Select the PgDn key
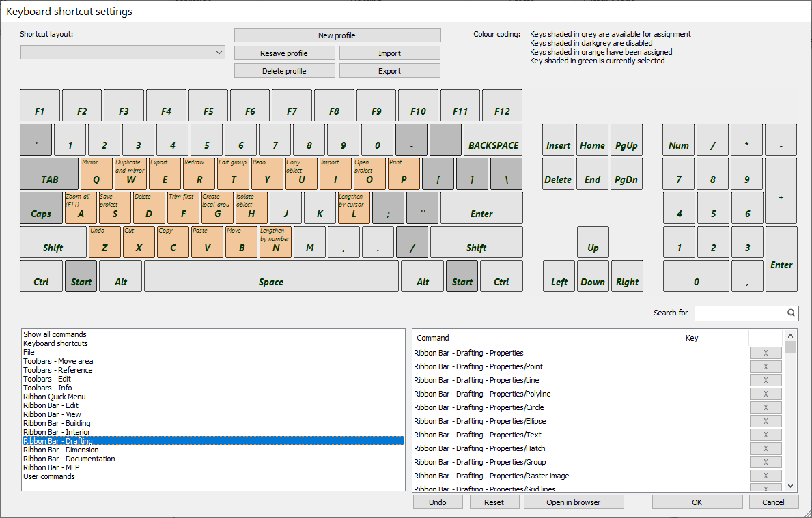This screenshot has height=518, width=812. click(627, 173)
